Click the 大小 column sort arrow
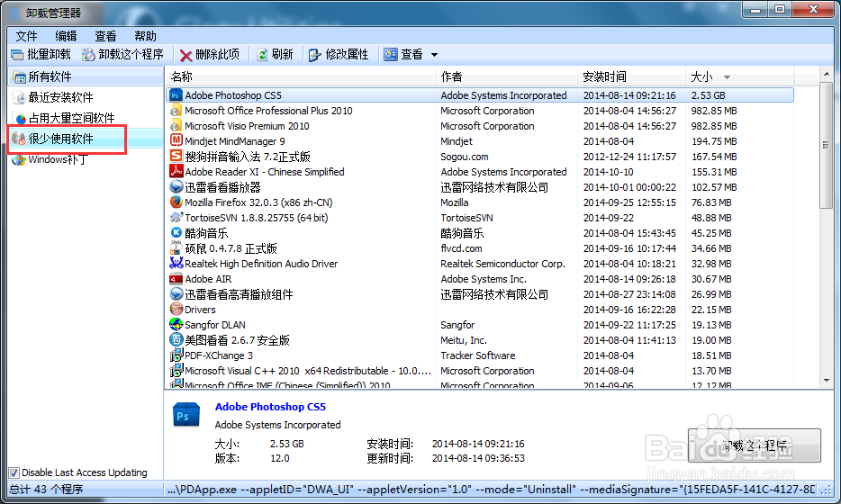841x504 pixels. tap(727, 77)
